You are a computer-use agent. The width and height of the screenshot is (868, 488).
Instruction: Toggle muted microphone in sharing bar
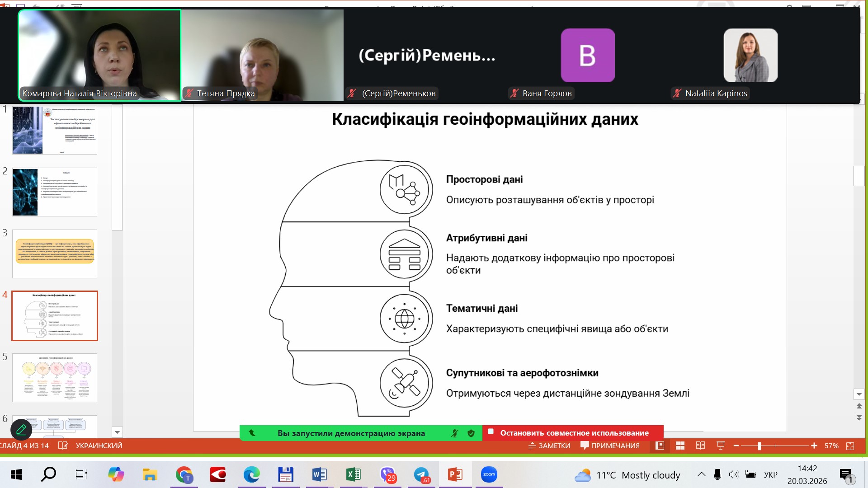(x=455, y=433)
